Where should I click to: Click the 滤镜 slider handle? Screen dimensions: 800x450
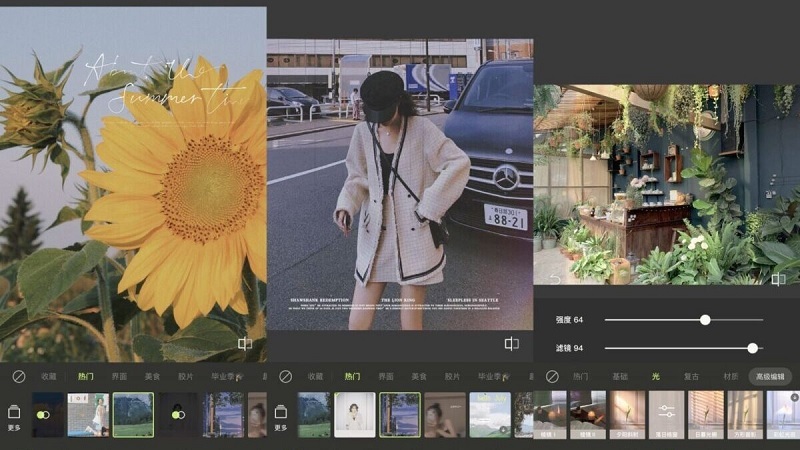coord(752,348)
